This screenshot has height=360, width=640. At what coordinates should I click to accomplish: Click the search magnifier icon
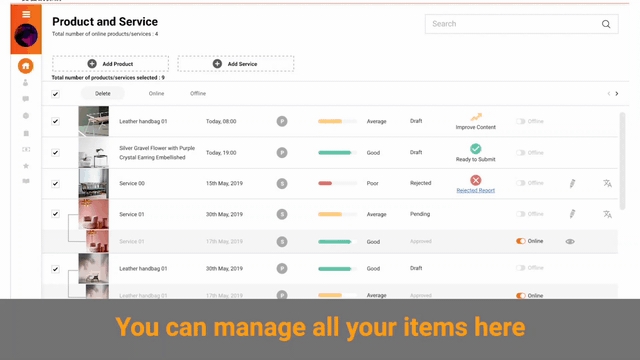pos(606,24)
